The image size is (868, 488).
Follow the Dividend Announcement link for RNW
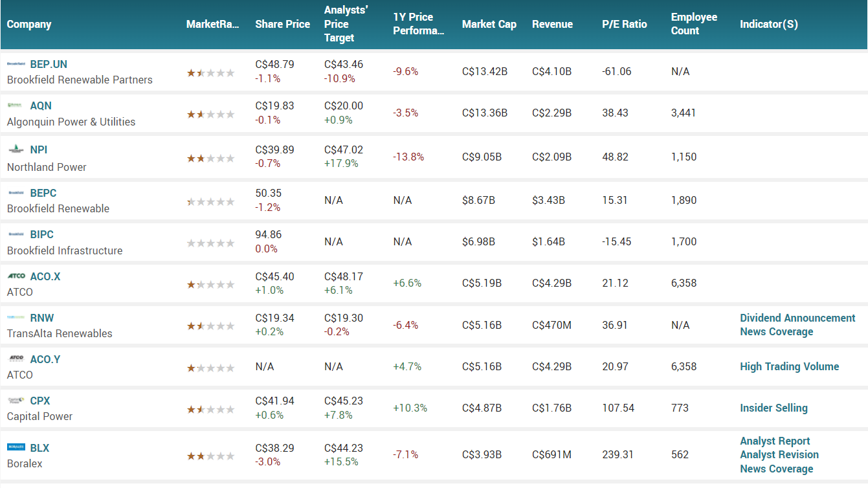(797, 318)
